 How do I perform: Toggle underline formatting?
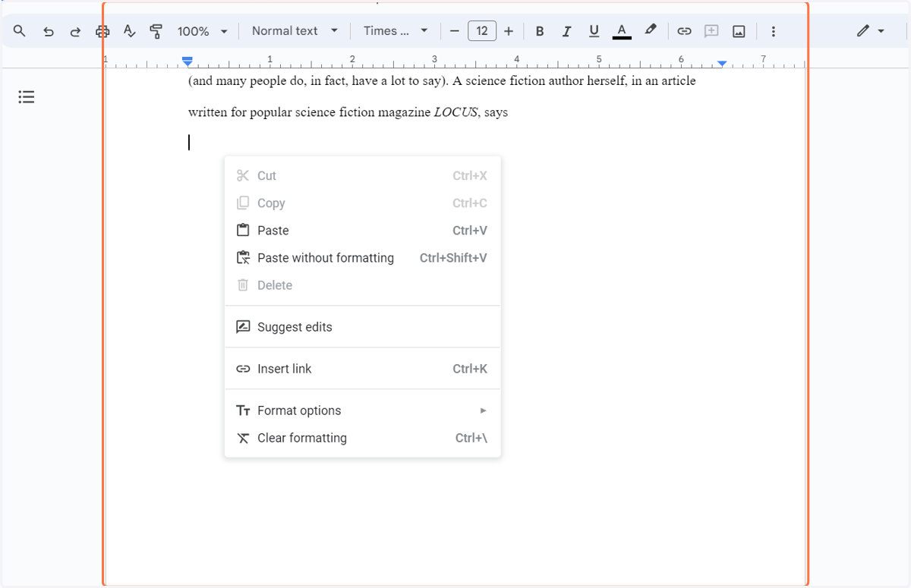tap(594, 31)
